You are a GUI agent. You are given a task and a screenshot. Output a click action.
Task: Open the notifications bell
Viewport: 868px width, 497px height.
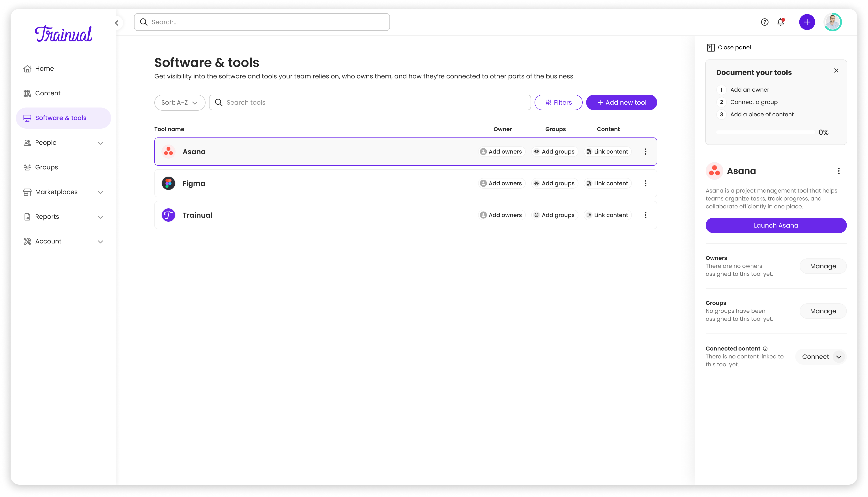780,22
